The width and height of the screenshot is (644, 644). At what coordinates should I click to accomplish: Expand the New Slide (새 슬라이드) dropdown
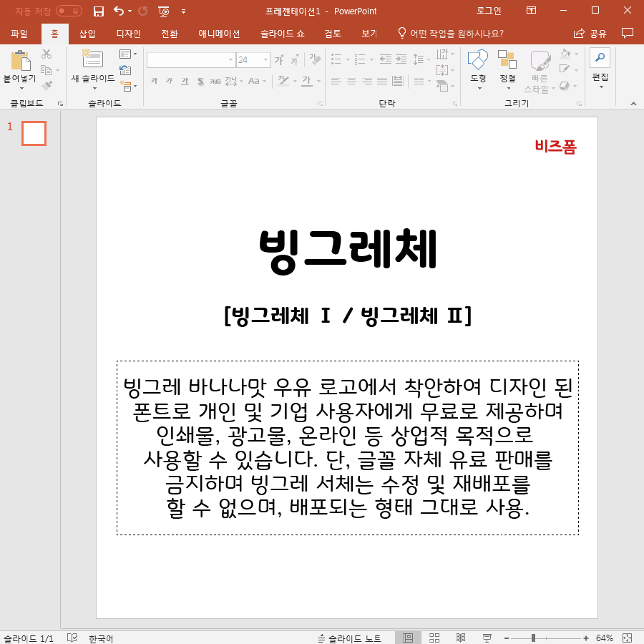[x=94, y=89]
